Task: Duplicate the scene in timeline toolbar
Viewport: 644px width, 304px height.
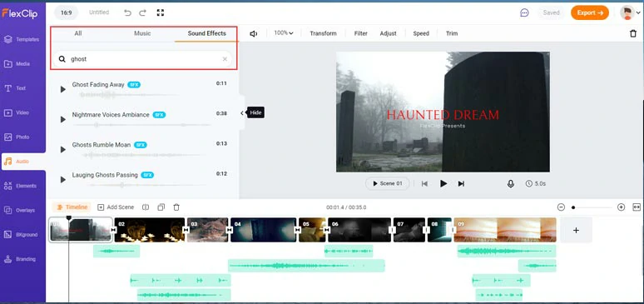Action: [161, 207]
